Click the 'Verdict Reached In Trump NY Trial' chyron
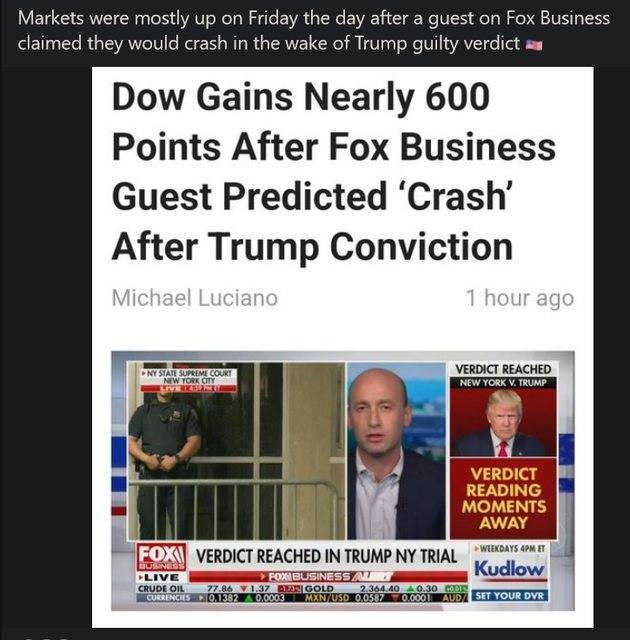This screenshot has height=640, width=630. [x=326, y=556]
